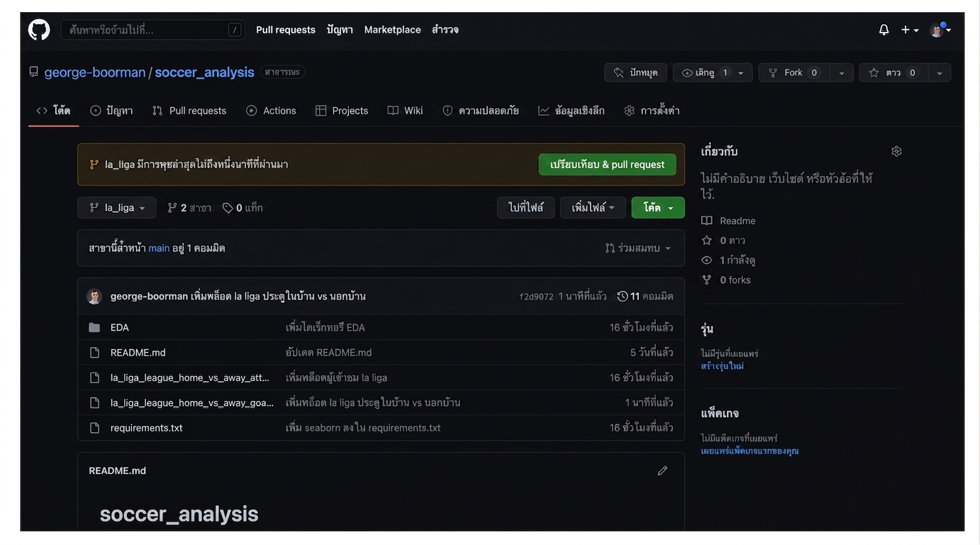This screenshot has width=980, height=545.
Task: Click the Fork button
Action: [x=794, y=72]
